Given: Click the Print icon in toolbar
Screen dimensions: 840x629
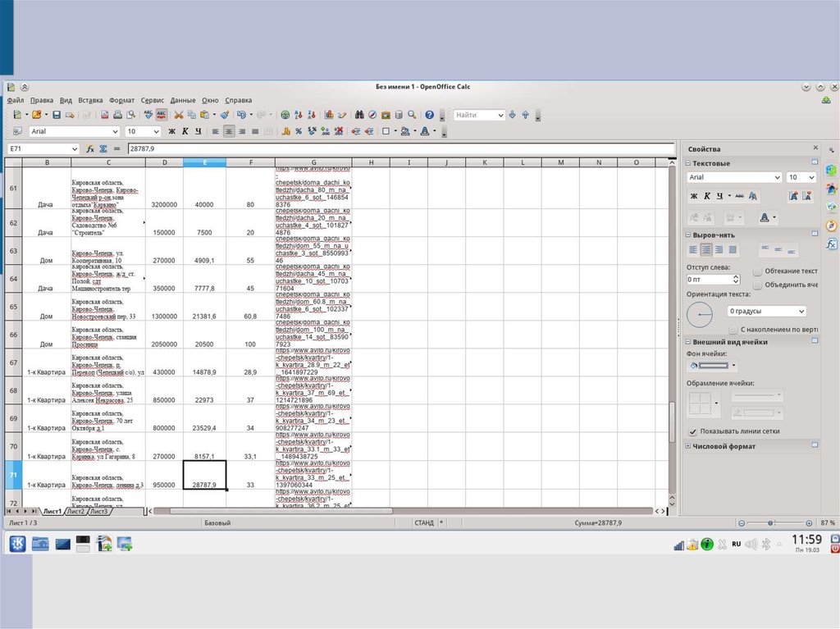Looking at the screenshot, I should 117,115.
